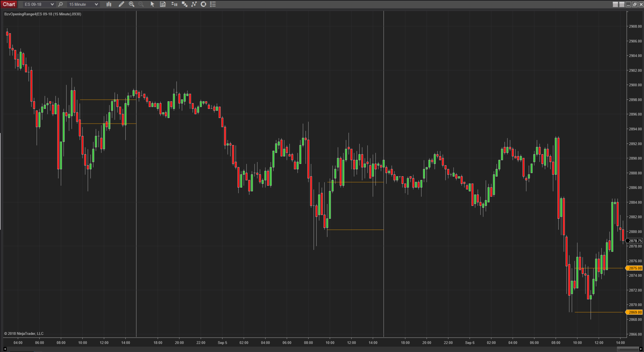Open the Data Box icon

coord(163,4)
